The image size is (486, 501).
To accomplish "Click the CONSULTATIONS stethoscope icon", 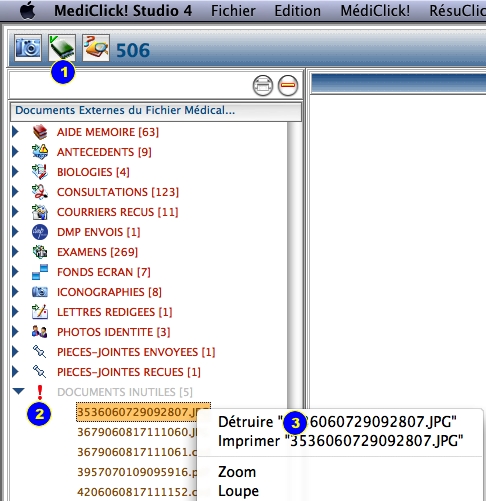I will pyautogui.click(x=40, y=192).
